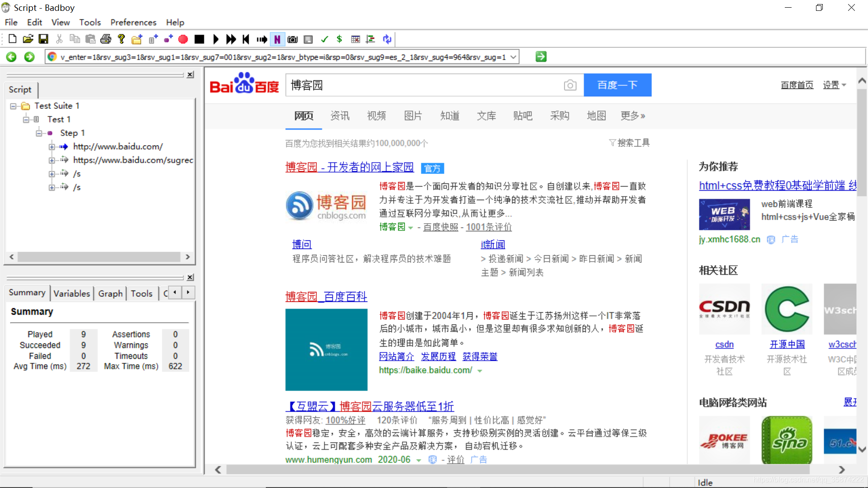The height and width of the screenshot is (488, 868).
Task: Stop playback with the black square
Action: tap(199, 39)
